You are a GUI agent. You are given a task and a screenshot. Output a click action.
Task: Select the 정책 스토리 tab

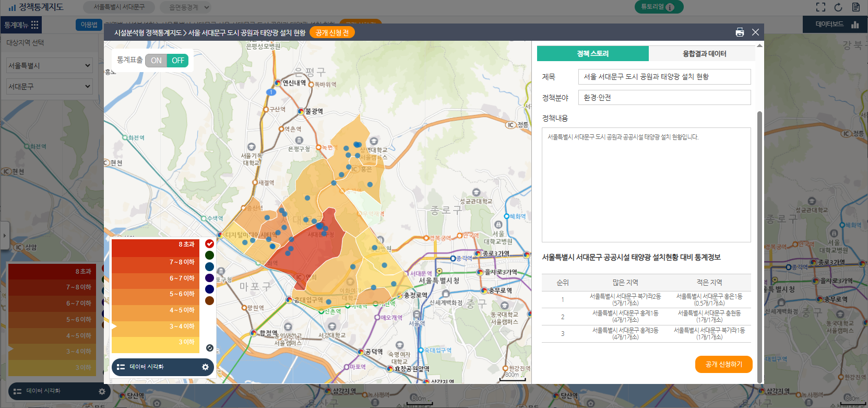[x=592, y=54]
